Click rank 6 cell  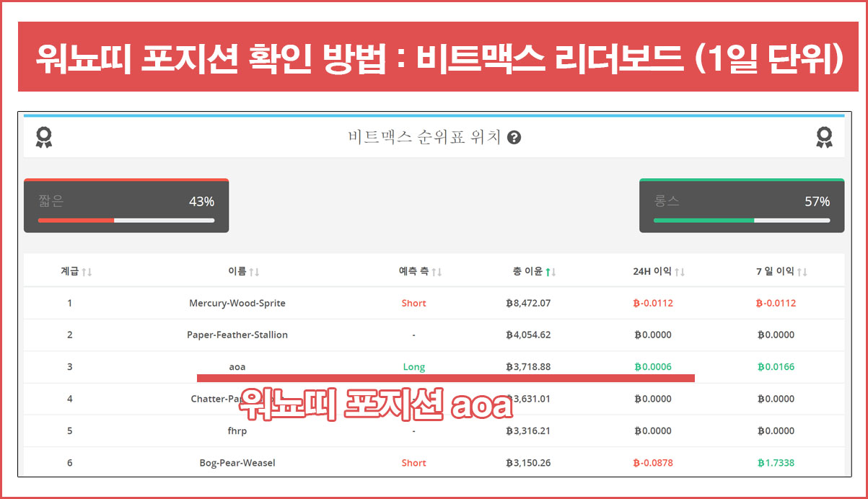click(70, 463)
